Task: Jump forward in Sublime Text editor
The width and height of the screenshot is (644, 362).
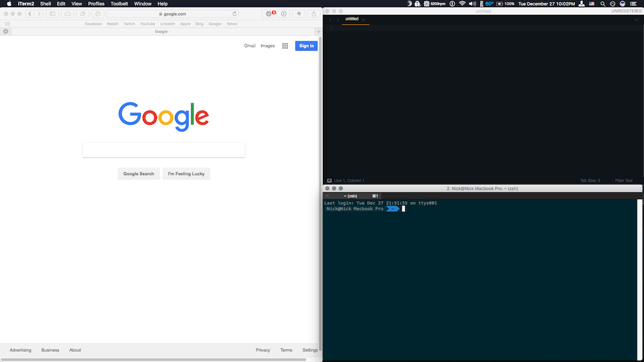Action: tap(338, 19)
